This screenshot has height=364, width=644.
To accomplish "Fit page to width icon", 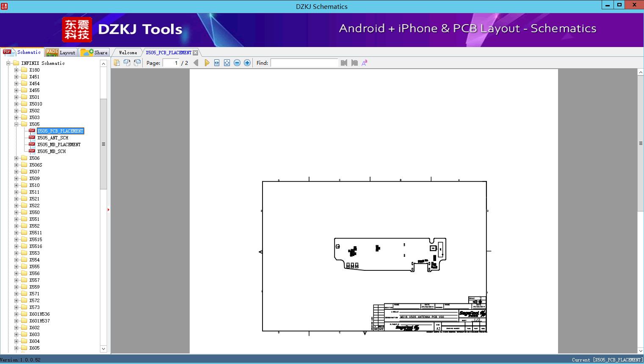I will pyautogui.click(x=217, y=63).
